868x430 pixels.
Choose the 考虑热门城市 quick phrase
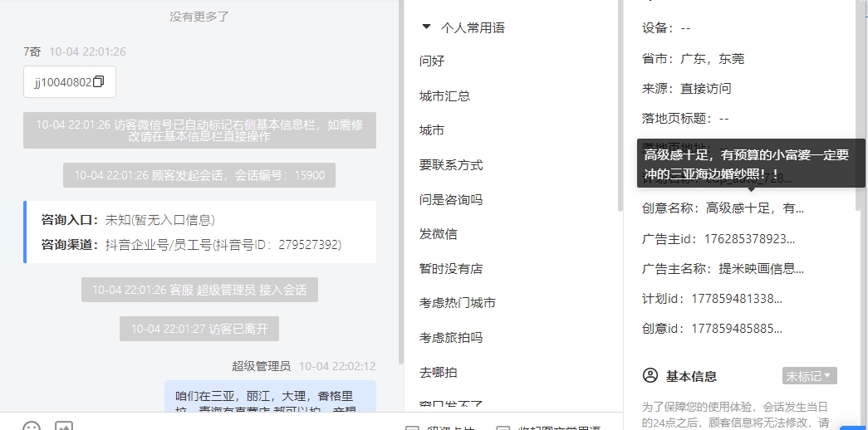pyautogui.click(x=457, y=303)
